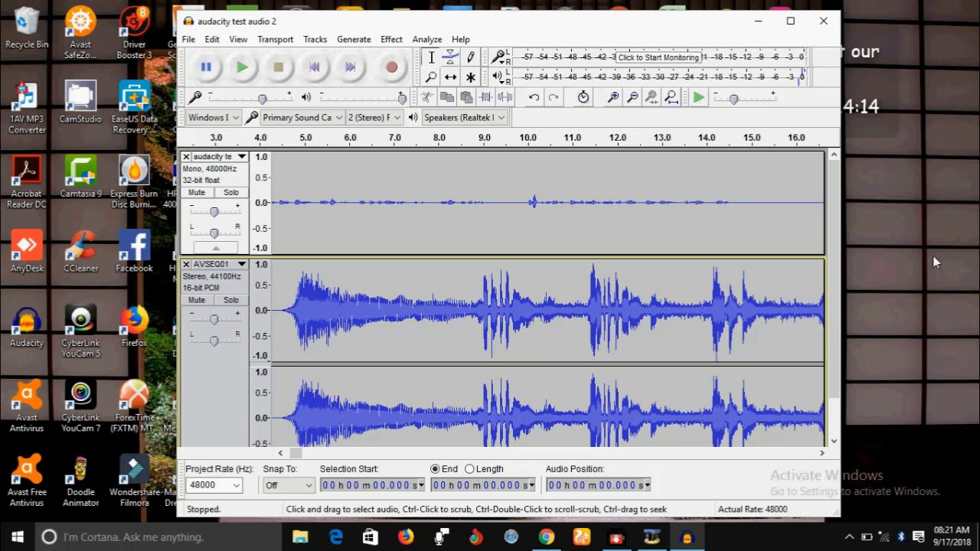Click Silence audio selection icon

coord(505,97)
